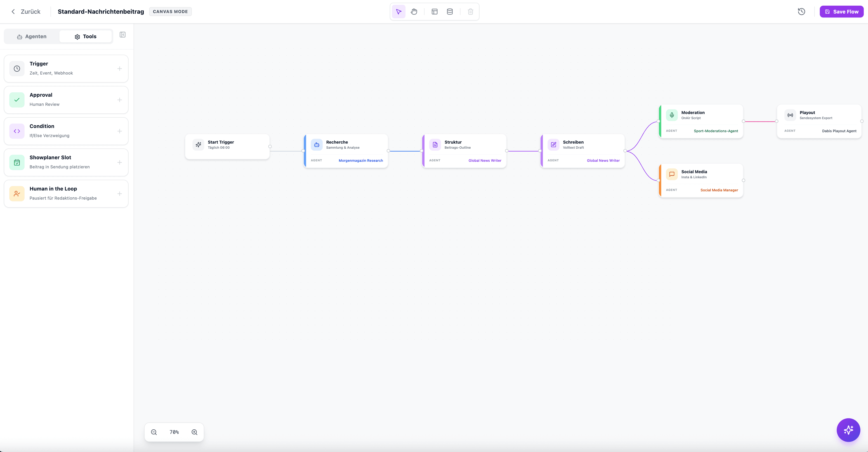Viewport: 868px width, 452px height.
Task: Add the Trigger tool with plus
Action: (120, 69)
